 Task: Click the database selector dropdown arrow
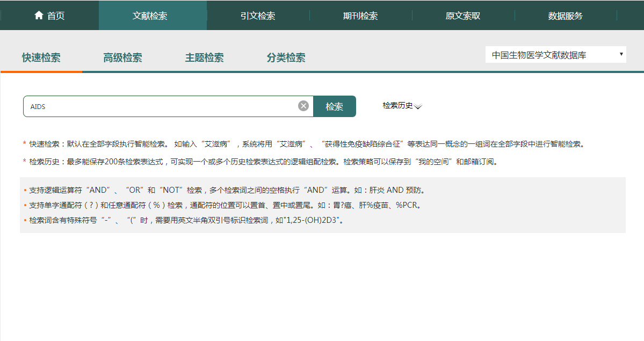621,54
